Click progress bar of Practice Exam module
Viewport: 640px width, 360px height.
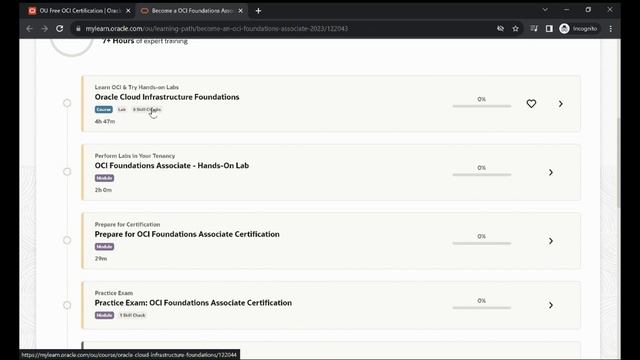[482, 308]
